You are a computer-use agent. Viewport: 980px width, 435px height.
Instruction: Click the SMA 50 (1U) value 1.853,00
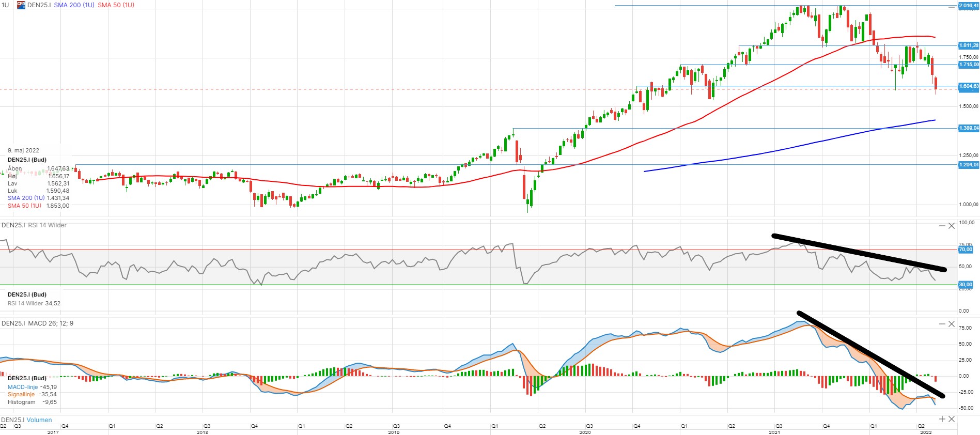[58, 206]
